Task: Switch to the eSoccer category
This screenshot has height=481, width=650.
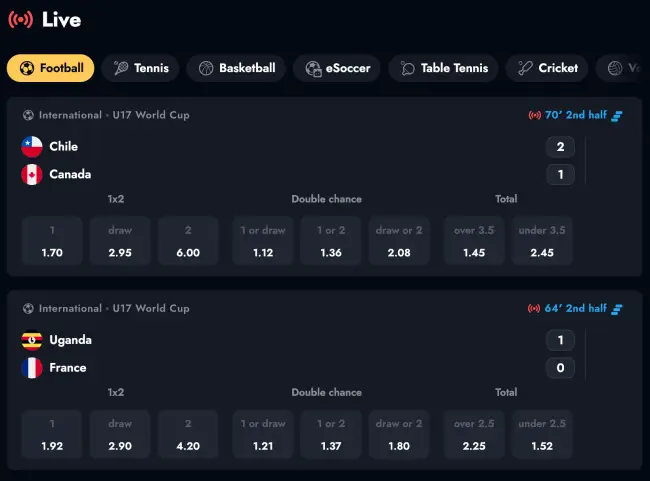Action: 338,68
